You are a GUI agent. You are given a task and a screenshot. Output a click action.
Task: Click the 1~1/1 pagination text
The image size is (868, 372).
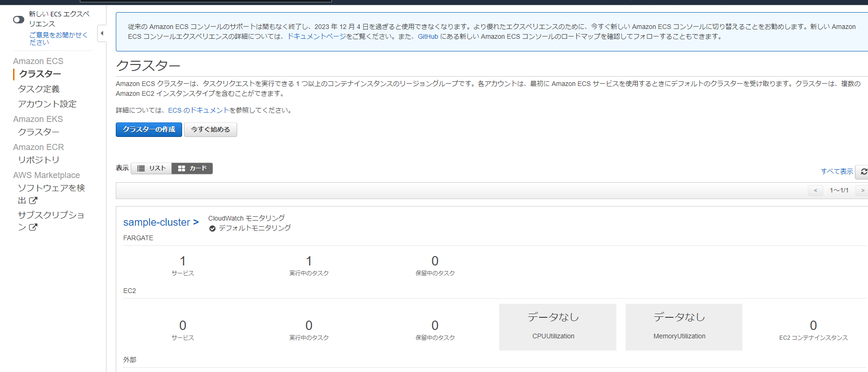click(x=839, y=191)
